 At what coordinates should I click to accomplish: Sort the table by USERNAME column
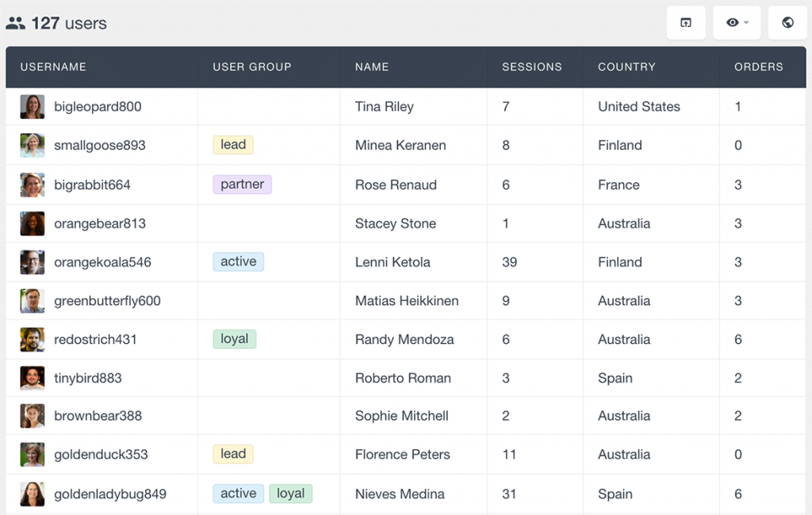pos(53,67)
